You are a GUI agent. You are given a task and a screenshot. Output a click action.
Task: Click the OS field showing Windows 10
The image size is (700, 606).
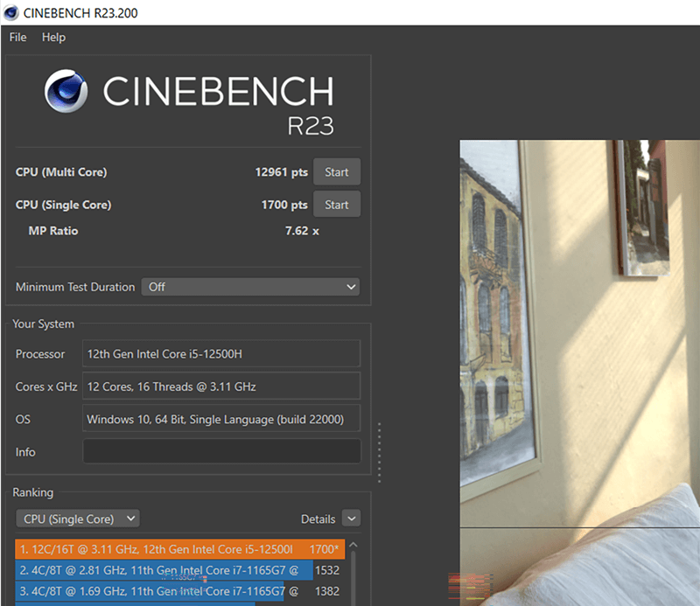pos(221,419)
